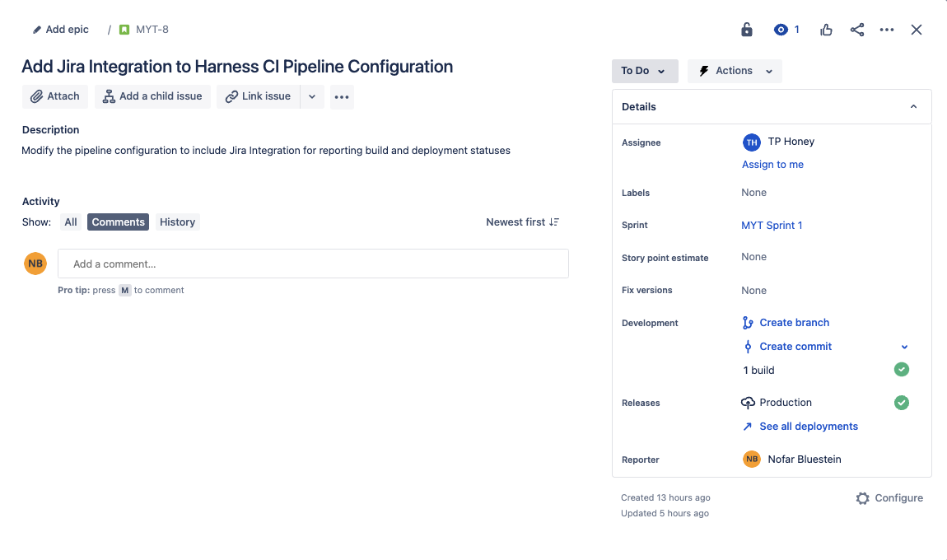Click the Attach paperclip button
The image size is (947, 560).
tap(55, 96)
